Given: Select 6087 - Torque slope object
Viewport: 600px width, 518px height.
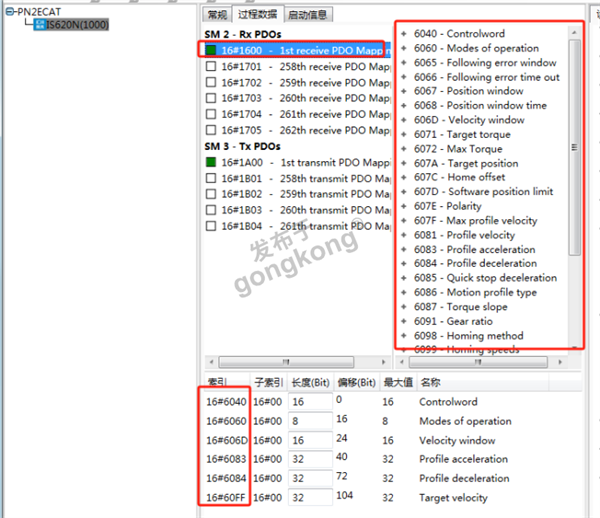Looking at the screenshot, I should pyautogui.click(x=461, y=307).
